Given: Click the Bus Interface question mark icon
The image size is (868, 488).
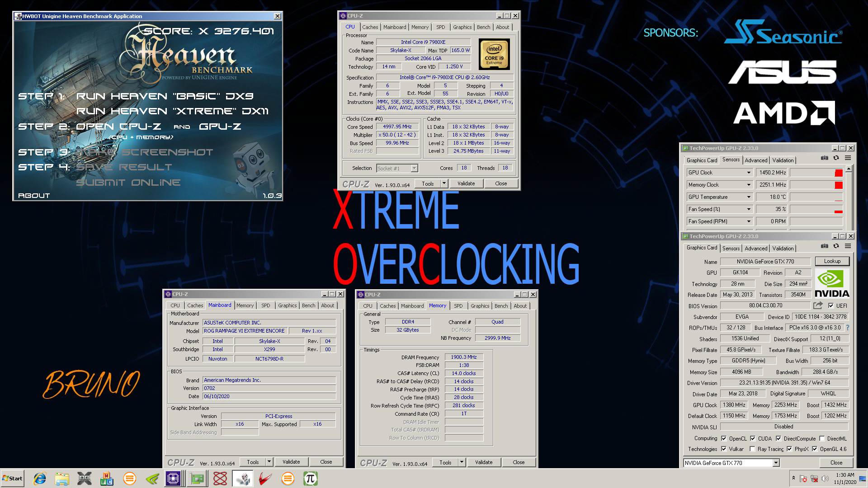Looking at the screenshot, I should [x=848, y=328].
